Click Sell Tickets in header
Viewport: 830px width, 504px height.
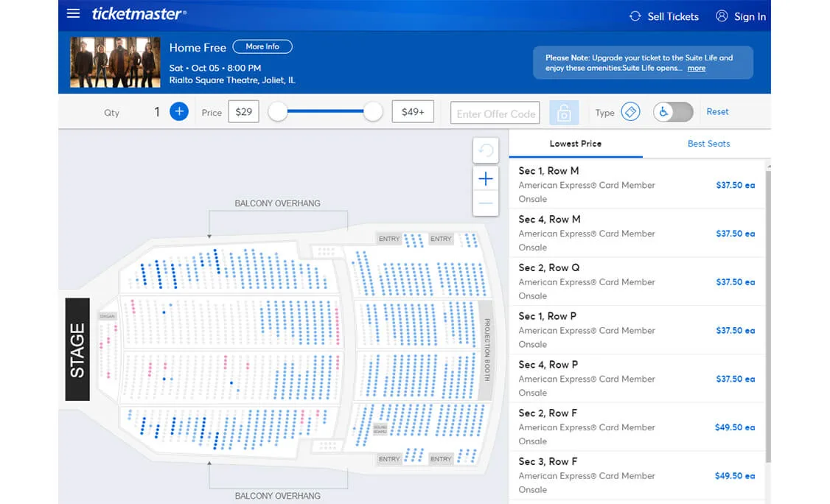coord(663,16)
